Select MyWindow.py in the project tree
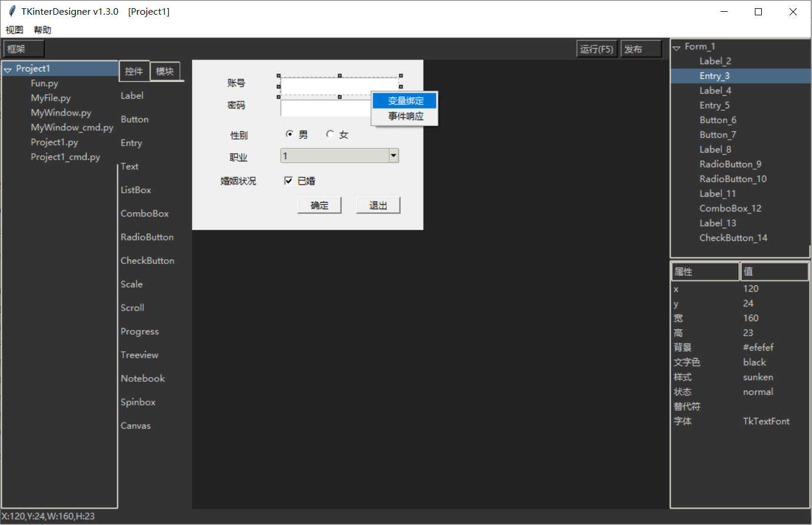 point(61,113)
